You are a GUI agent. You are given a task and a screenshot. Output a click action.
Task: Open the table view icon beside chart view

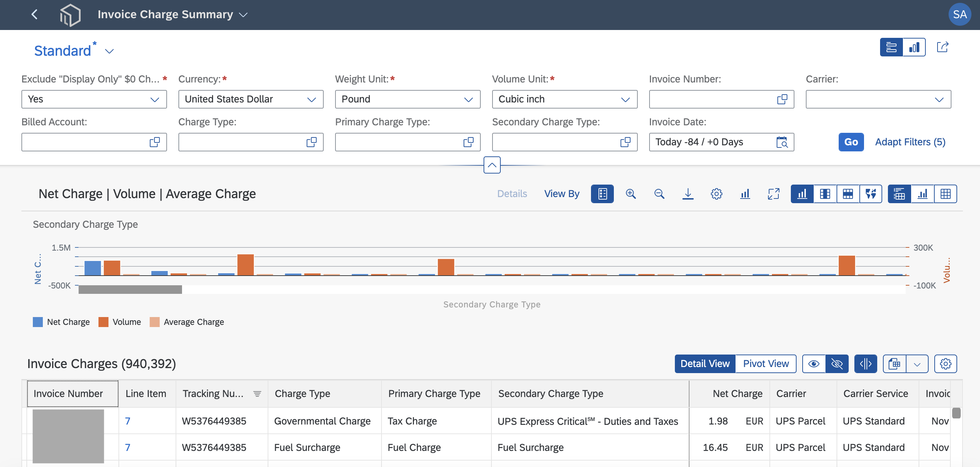946,194
